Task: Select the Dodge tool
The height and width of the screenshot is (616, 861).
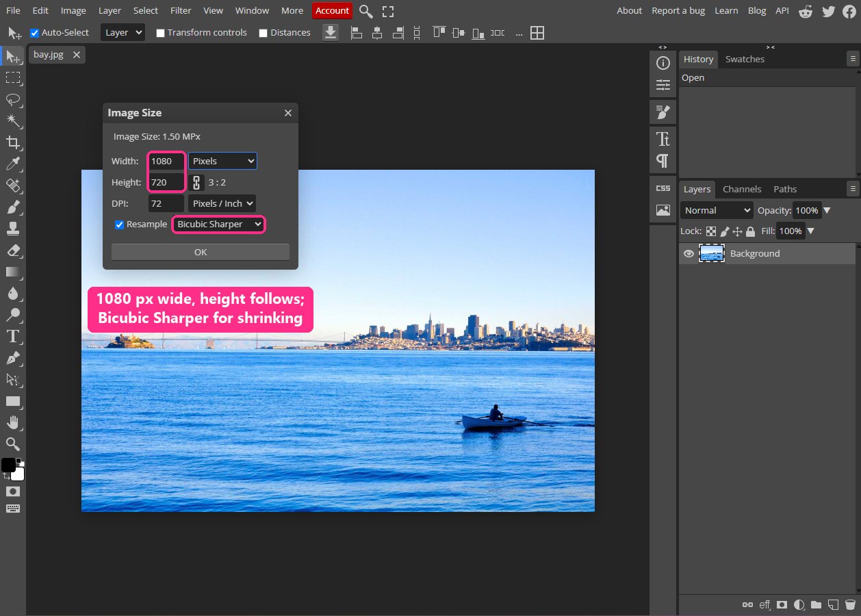Action: click(13, 315)
